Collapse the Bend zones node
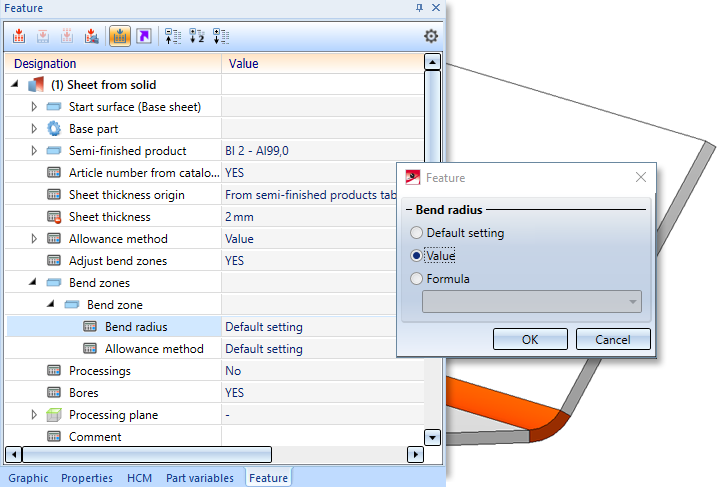The height and width of the screenshot is (487, 725). (x=33, y=282)
